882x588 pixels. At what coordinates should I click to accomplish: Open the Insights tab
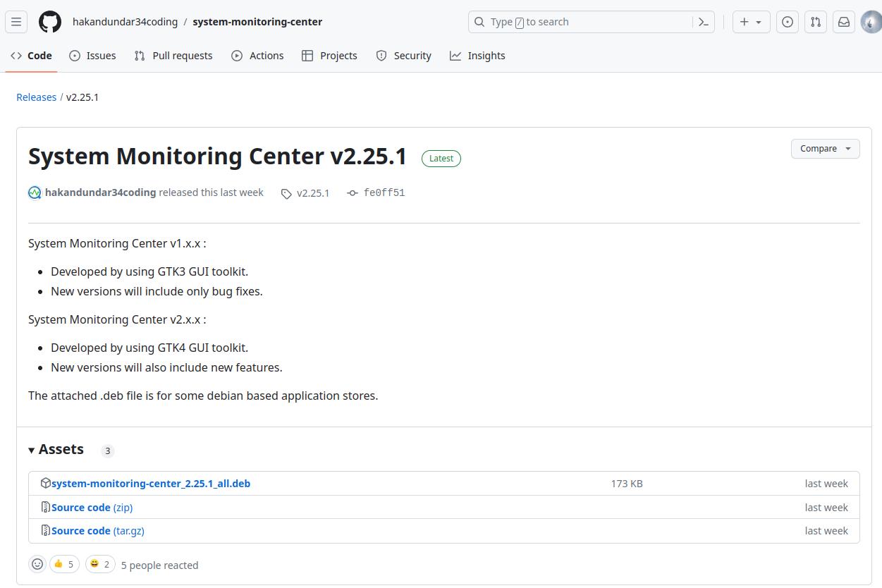point(477,56)
